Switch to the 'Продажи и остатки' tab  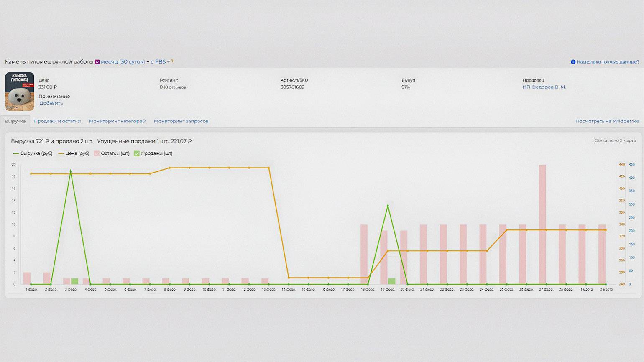click(x=57, y=121)
